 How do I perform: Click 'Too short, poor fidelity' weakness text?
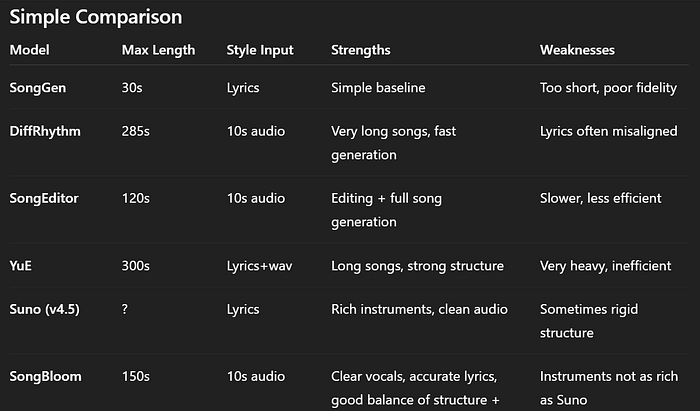click(x=608, y=88)
